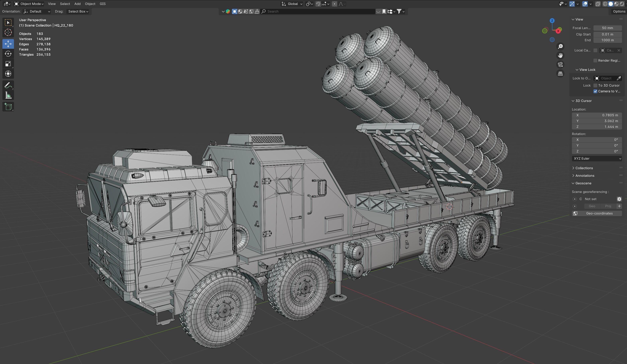This screenshot has width=627, height=364.
Task: Click the red X axis on navigation gizmo
Action: tap(558, 31)
